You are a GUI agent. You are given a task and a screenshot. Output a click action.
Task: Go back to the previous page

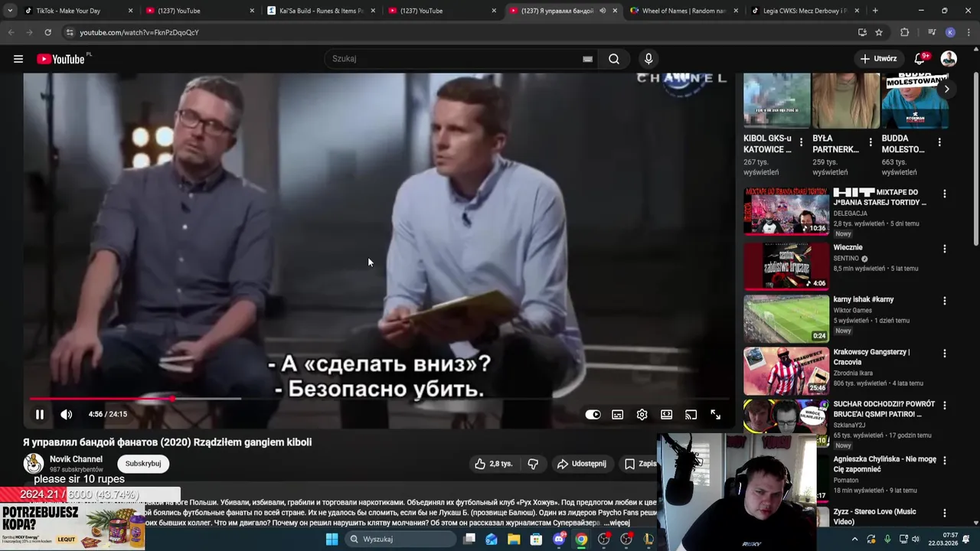click(11, 32)
